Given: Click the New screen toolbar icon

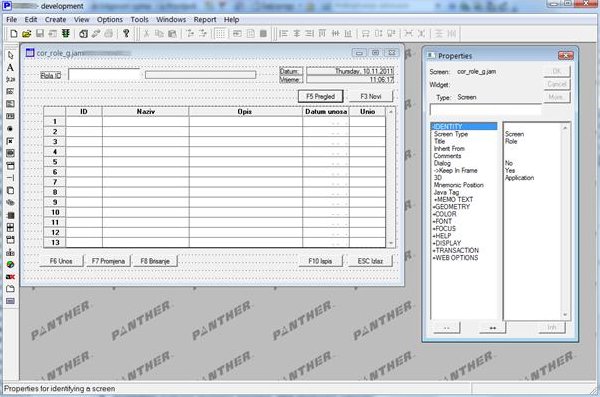Looking at the screenshot, I should pos(13,34).
